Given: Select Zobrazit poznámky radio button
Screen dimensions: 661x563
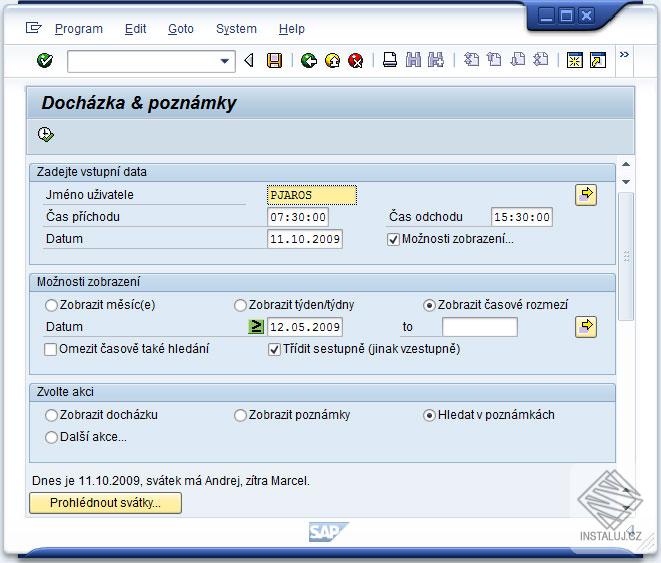Looking at the screenshot, I should [240, 415].
